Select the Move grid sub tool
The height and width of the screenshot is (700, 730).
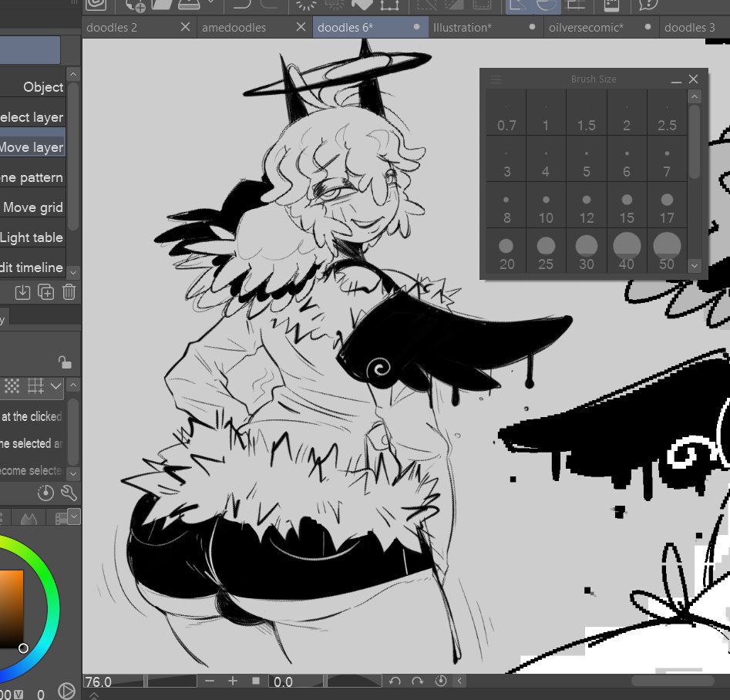[x=32, y=207]
